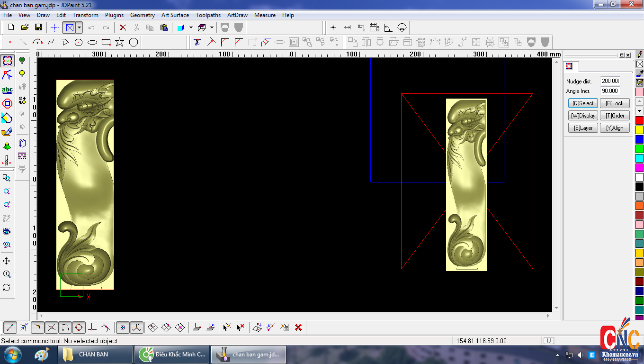Expand the blue cube view dropdown
The image size is (644, 364).
[x=191, y=27]
